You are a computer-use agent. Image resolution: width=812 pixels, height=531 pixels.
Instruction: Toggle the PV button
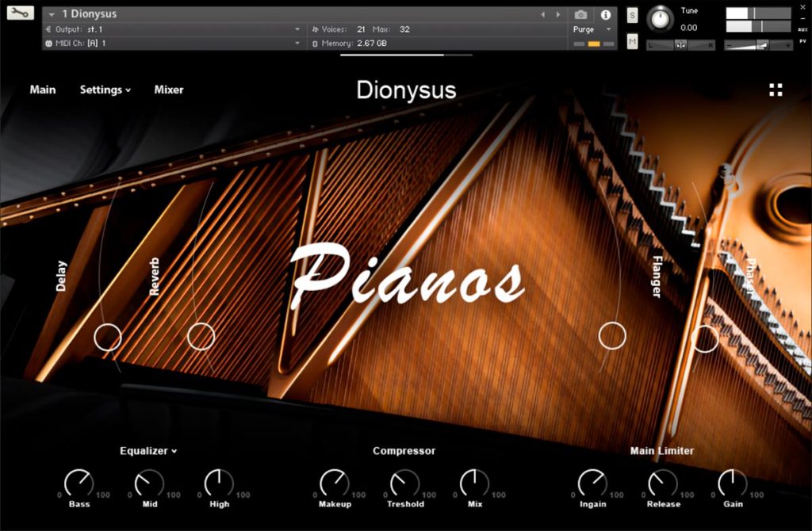803,41
